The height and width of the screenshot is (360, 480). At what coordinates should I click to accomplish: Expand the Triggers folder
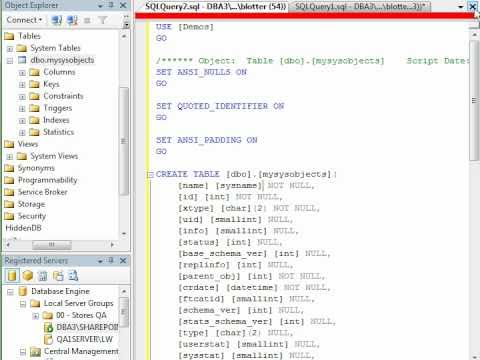click(x=22, y=109)
